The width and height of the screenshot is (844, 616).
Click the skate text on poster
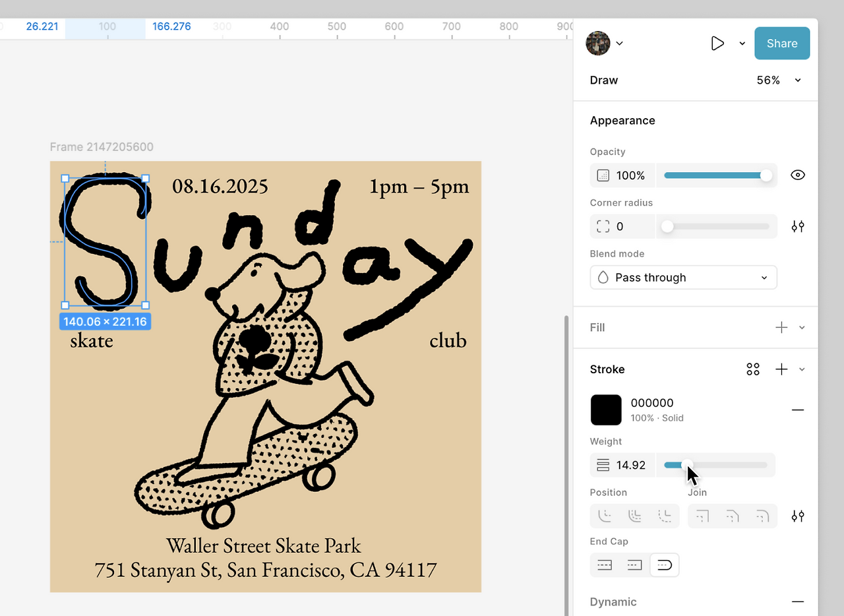tap(92, 340)
